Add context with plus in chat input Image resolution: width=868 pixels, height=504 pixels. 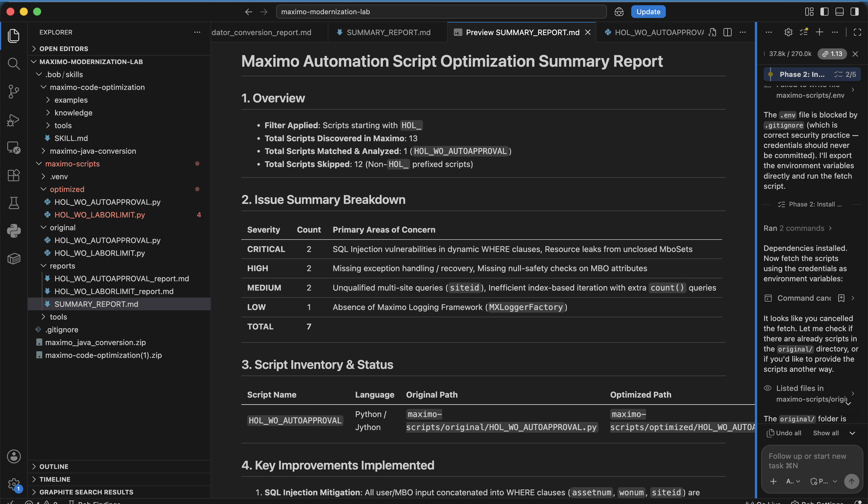(x=773, y=481)
